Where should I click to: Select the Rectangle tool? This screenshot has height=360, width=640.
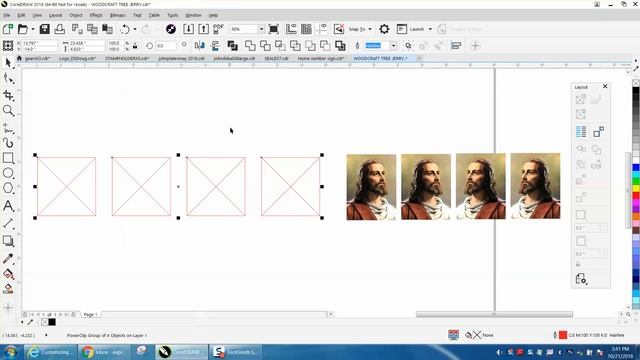(x=8, y=158)
